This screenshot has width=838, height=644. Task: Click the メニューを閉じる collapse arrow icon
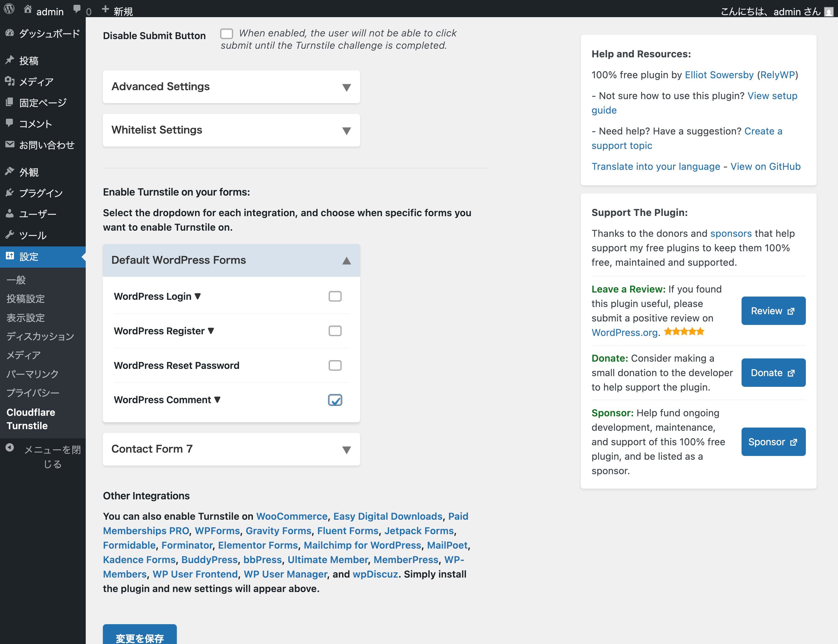(10, 448)
